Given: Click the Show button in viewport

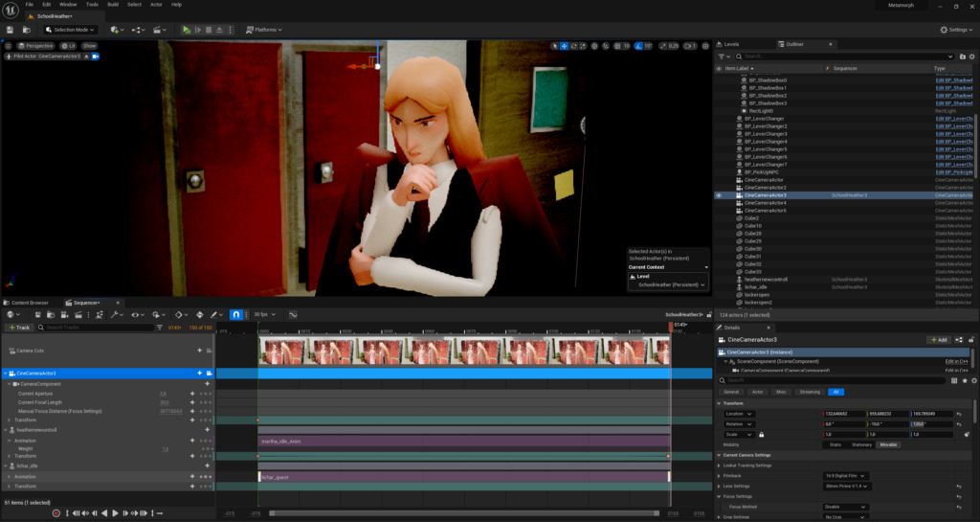Looking at the screenshot, I should pos(89,46).
